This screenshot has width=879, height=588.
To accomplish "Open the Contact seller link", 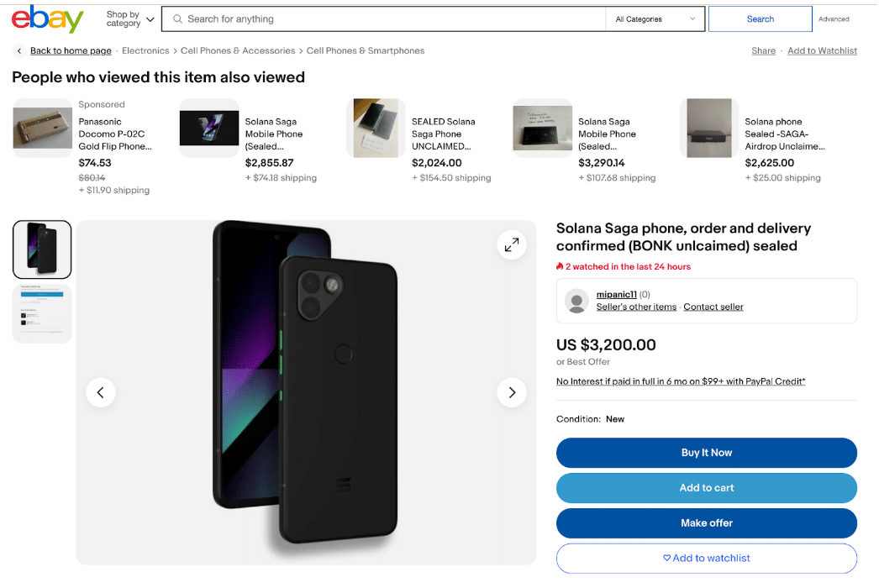I will point(713,307).
